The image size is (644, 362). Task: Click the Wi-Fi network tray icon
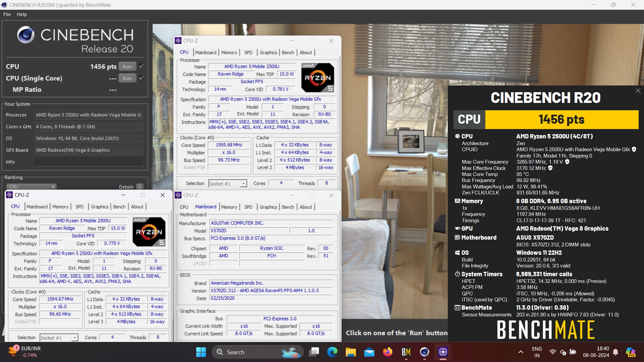coord(552,352)
